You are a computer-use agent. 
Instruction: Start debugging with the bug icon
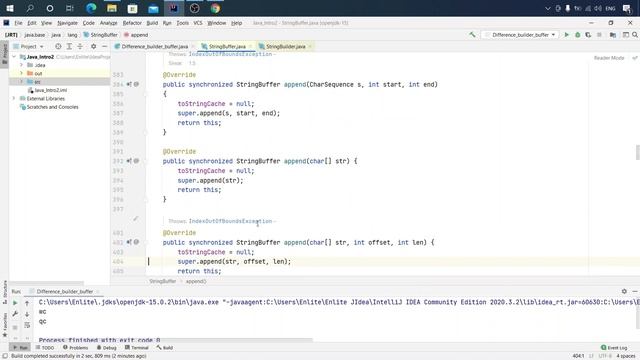[578, 35]
